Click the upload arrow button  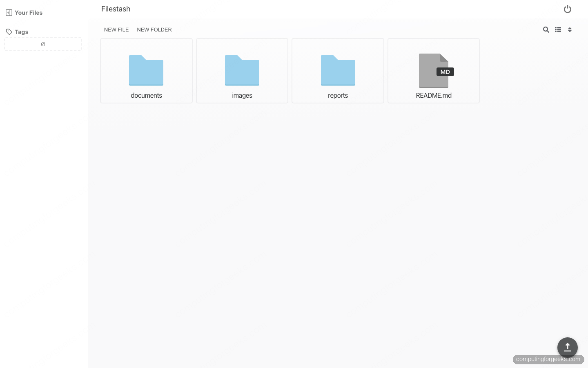click(568, 348)
